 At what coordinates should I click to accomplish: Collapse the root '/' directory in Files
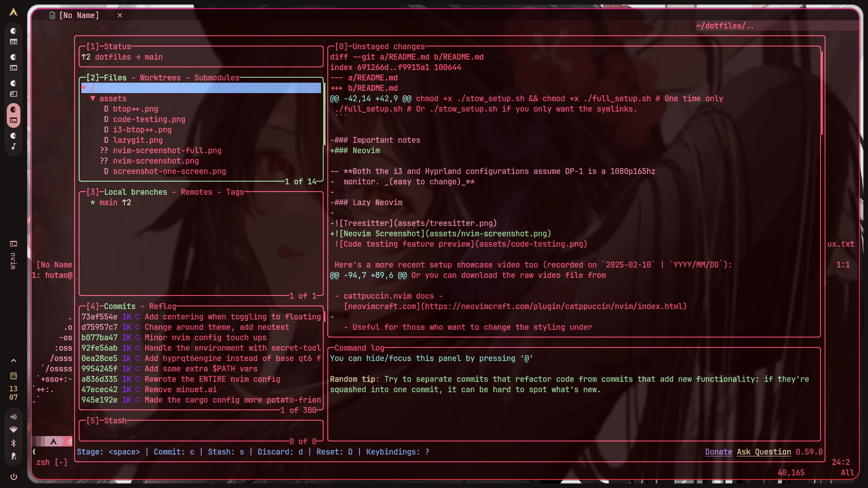[84, 88]
